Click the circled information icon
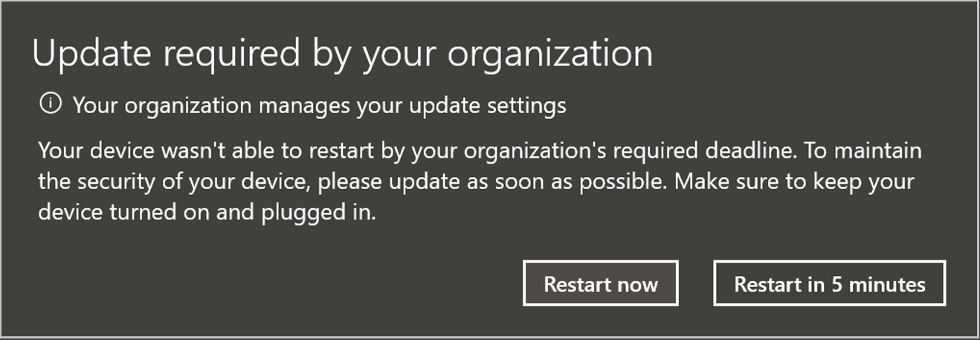The image size is (980, 340). [x=51, y=105]
